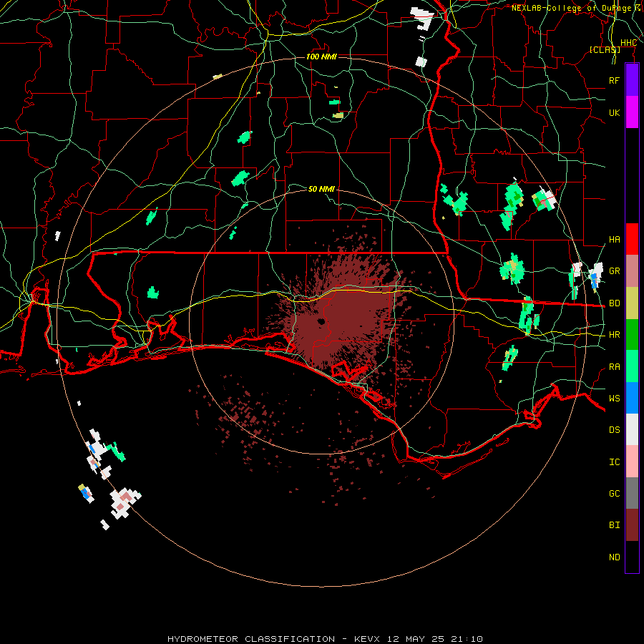The height and width of the screenshot is (644, 644).
Task: Click the '100 NMI' range ring label
Action: pos(321,57)
